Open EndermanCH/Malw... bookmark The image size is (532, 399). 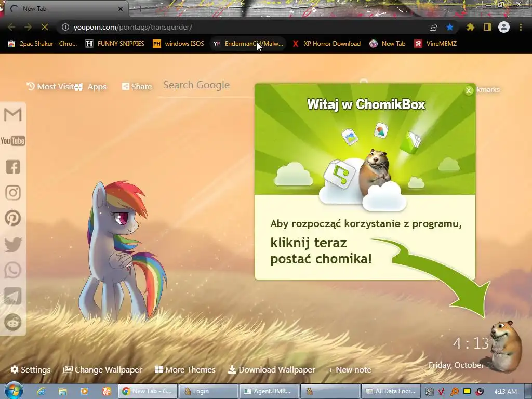click(248, 44)
